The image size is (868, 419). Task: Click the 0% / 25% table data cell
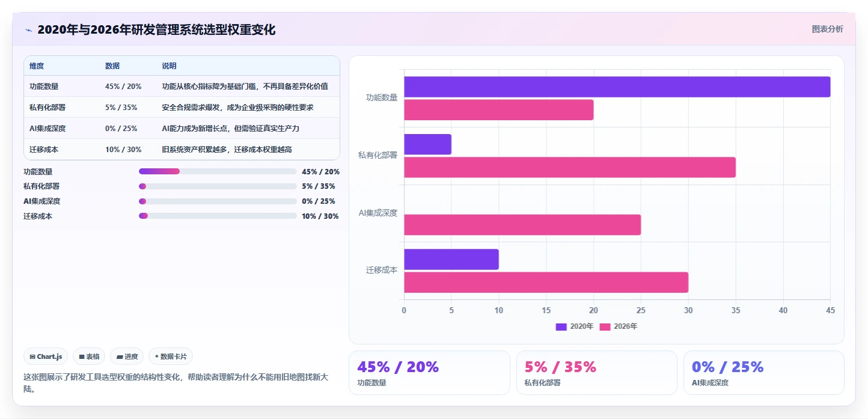tap(121, 129)
